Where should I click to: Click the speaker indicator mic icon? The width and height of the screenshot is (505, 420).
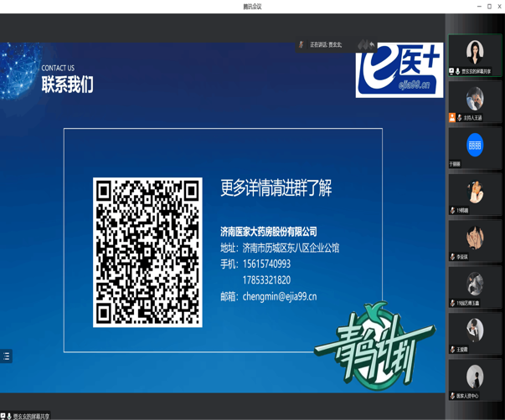(x=301, y=44)
